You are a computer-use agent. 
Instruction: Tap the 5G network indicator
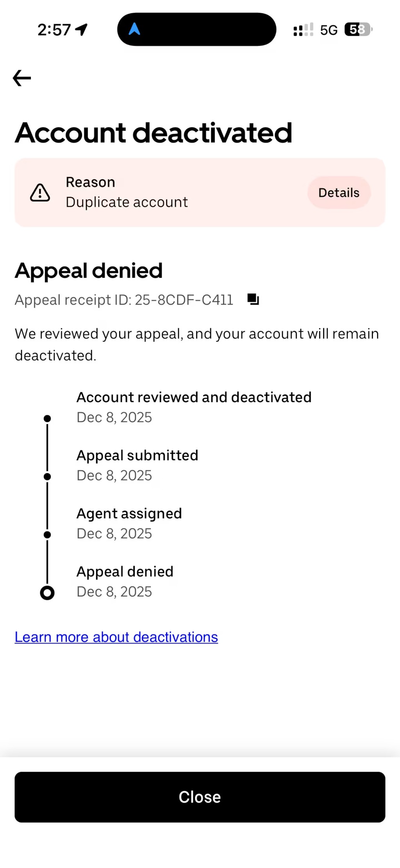coord(329,30)
